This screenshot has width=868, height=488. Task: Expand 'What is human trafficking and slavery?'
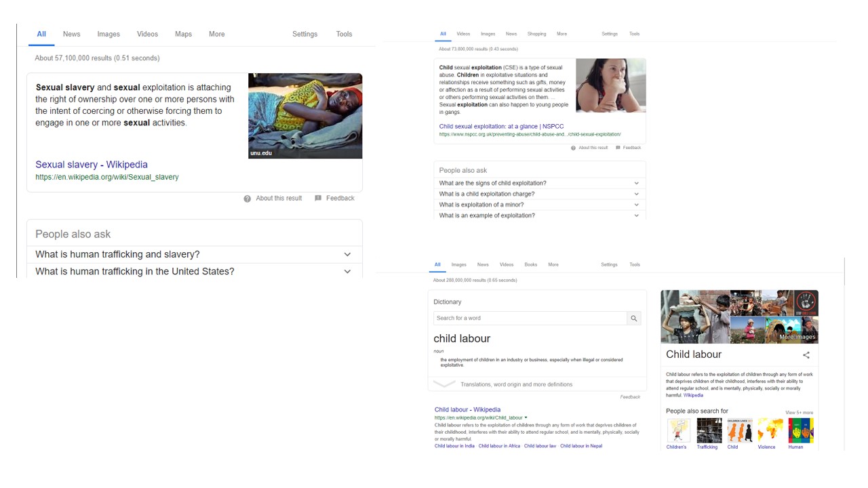[x=347, y=254]
